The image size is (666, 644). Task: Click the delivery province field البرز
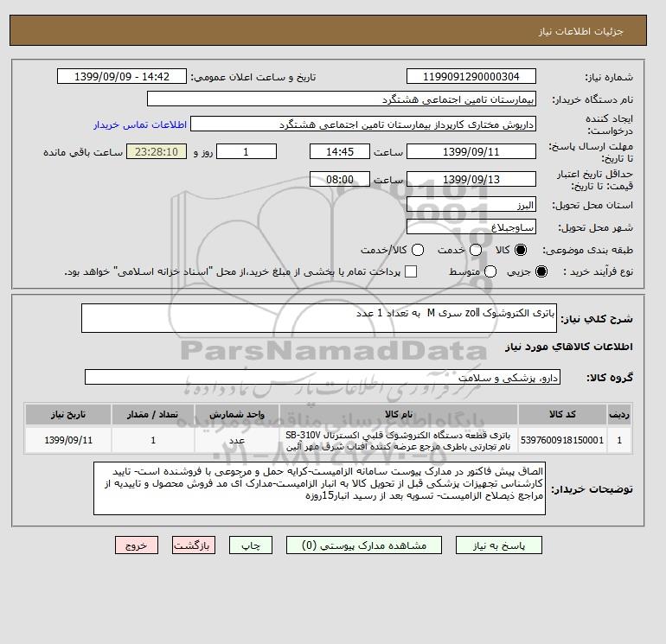(471, 205)
